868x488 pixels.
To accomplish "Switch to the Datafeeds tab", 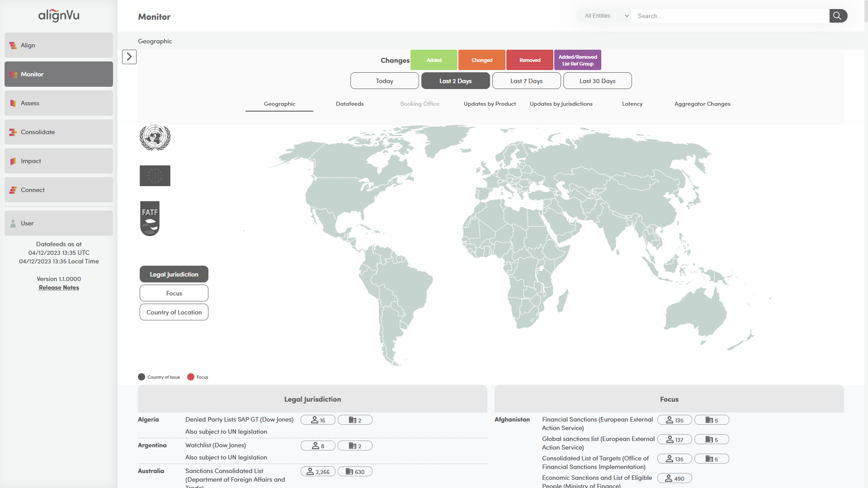I will 349,104.
